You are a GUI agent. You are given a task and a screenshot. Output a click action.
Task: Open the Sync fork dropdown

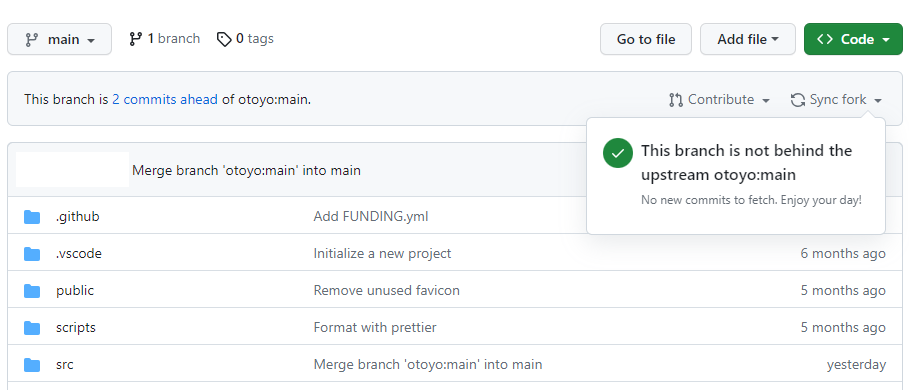pos(837,100)
